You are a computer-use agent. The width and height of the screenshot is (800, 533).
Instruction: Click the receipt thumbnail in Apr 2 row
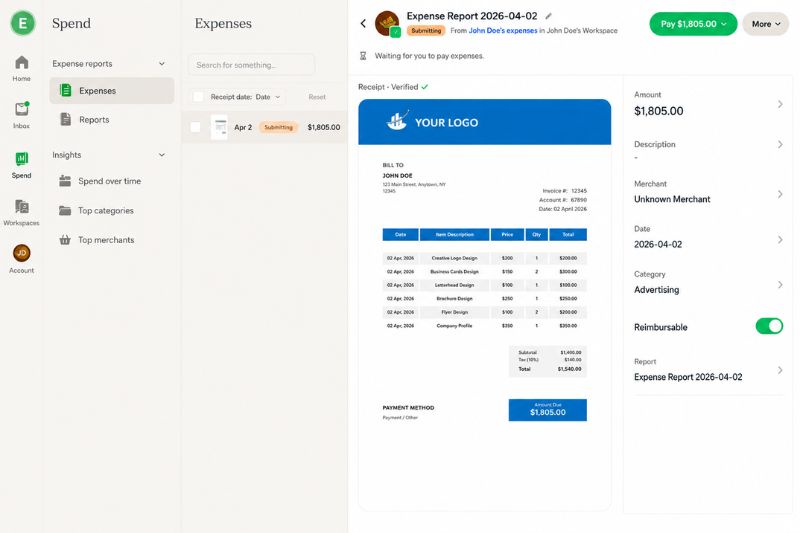pyautogui.click(x=219, y=127)
